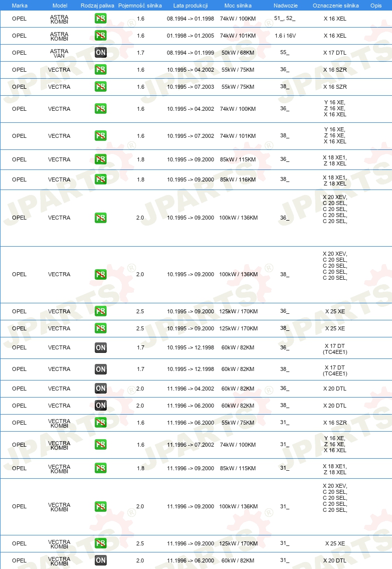Viewport: 392px width, 569px height.
Task: Select the '10.1995 -> 07.2002' production years cell
Action: 190,136
